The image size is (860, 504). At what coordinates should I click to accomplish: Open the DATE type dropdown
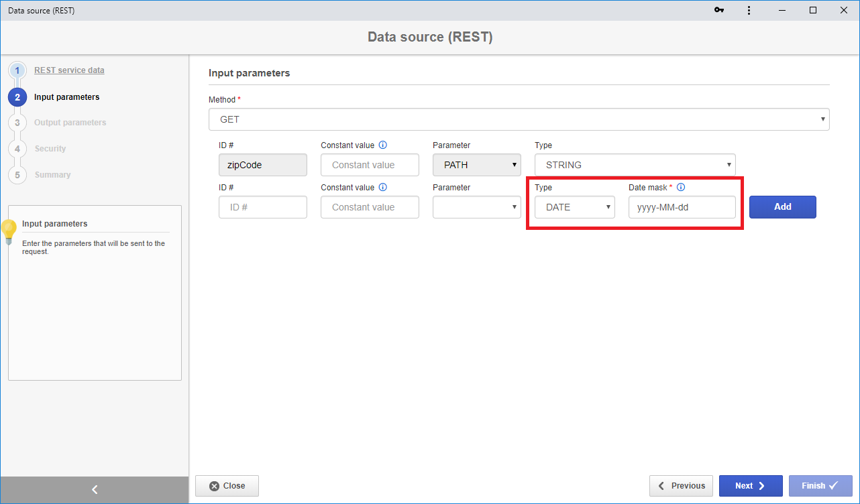(575, 207)
